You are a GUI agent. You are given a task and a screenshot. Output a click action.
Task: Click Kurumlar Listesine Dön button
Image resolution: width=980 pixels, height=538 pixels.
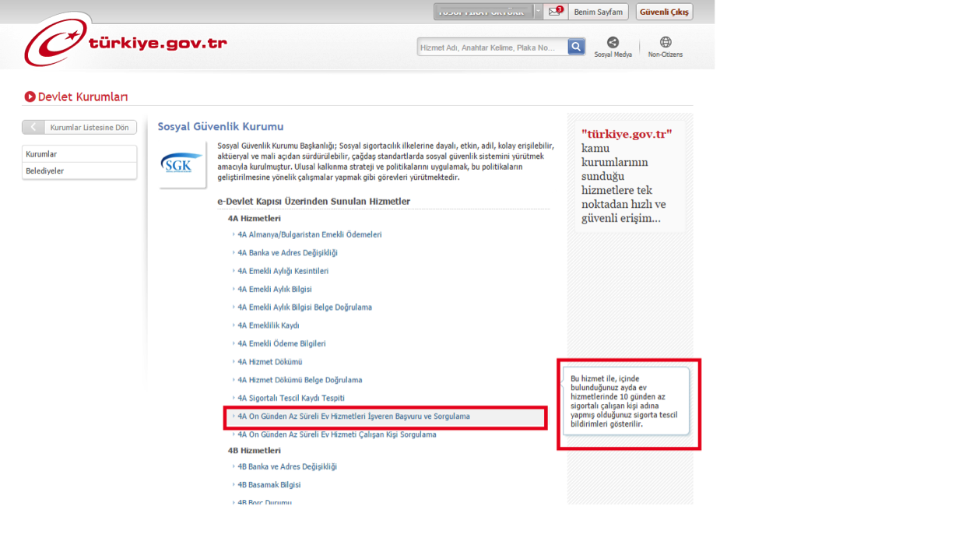79,128
